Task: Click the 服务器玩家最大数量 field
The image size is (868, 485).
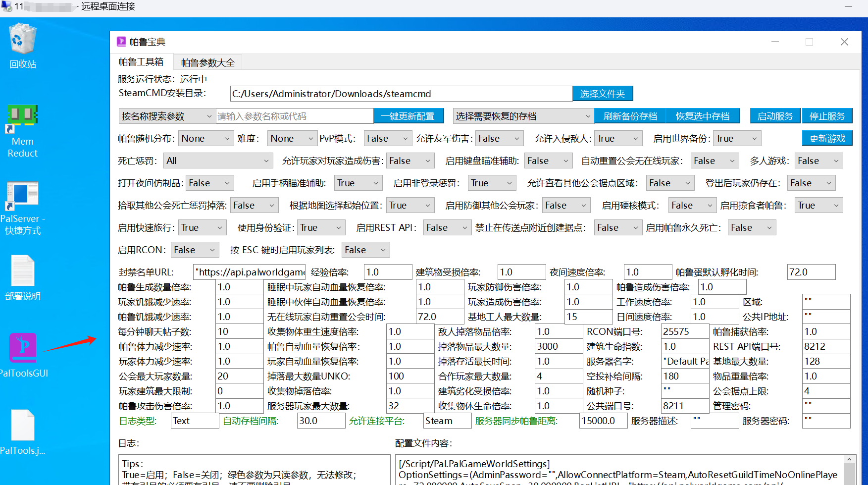Action: (410, 406)
